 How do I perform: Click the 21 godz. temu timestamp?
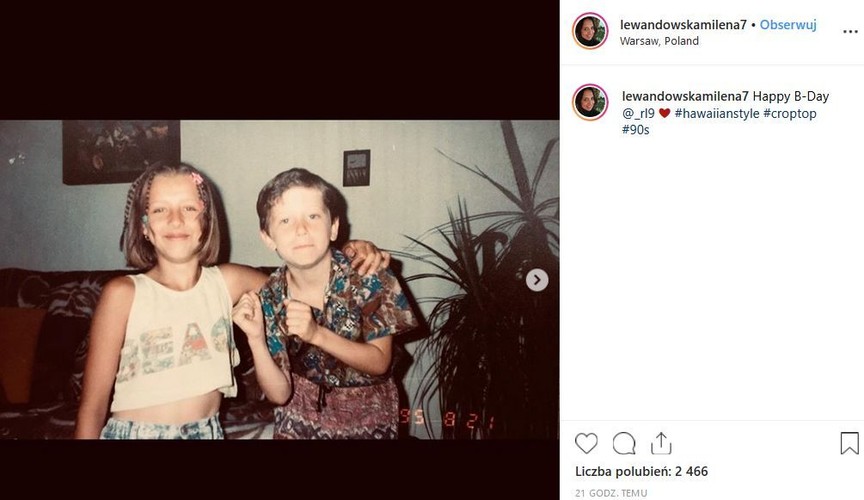[611, 492]
